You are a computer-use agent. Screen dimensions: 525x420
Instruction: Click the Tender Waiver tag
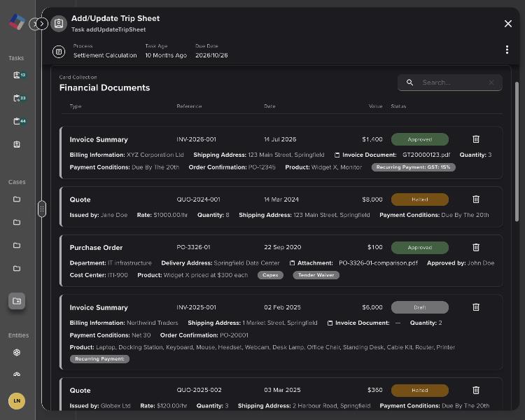(x=316, y=275)
